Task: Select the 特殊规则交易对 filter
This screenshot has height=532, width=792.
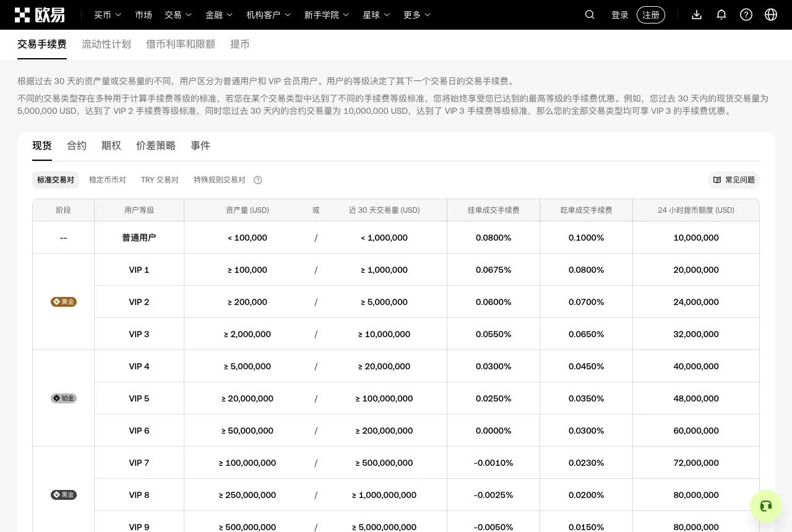Action: tap(220, 180)
